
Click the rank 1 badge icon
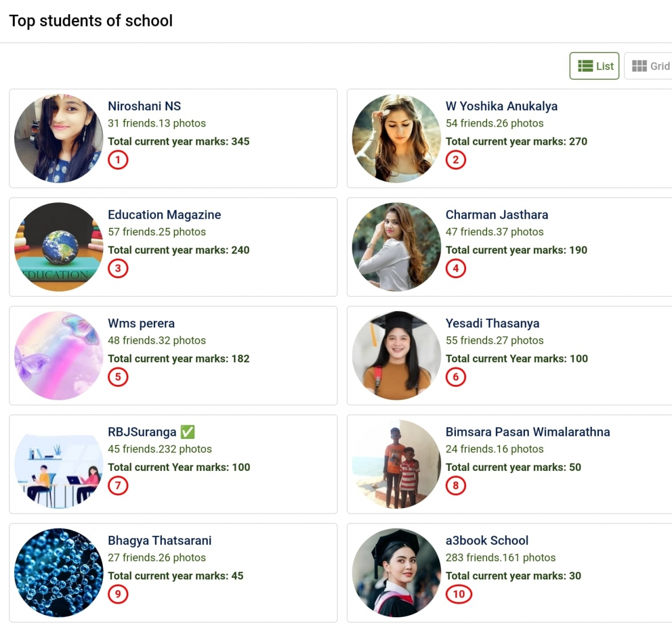click(x=118, y=160)
